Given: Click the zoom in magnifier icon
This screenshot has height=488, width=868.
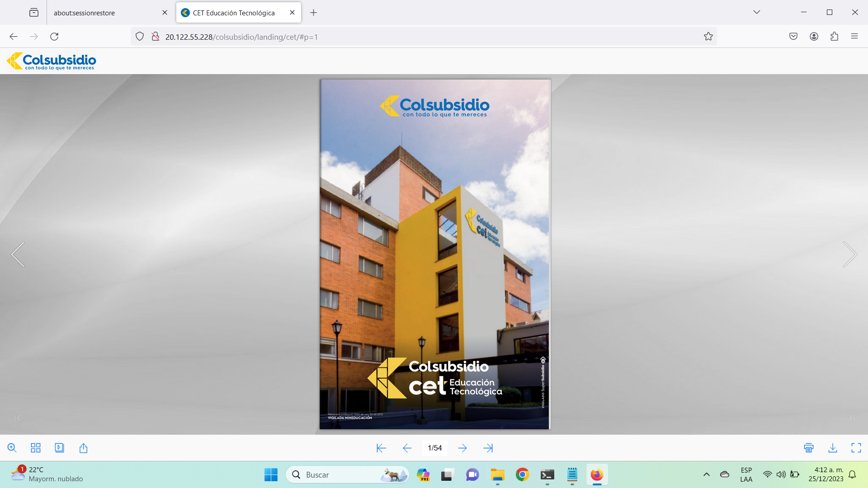Looking at the screenshot, I should pyautogui.click(x=12, y=448).
